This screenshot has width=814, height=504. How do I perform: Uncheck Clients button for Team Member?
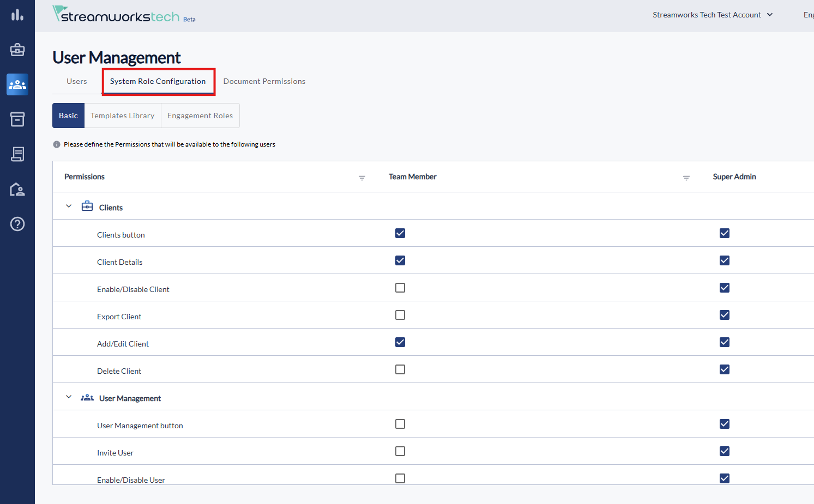(x=400, y=233)
